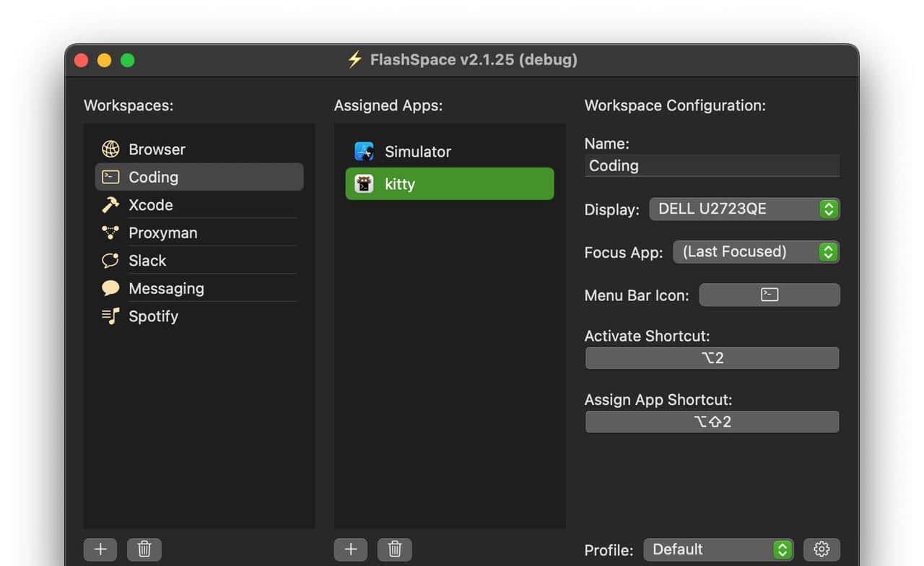Choose a Menu Bar Icon
This screenshot has height=566, width=924.
tap(770, 295)
